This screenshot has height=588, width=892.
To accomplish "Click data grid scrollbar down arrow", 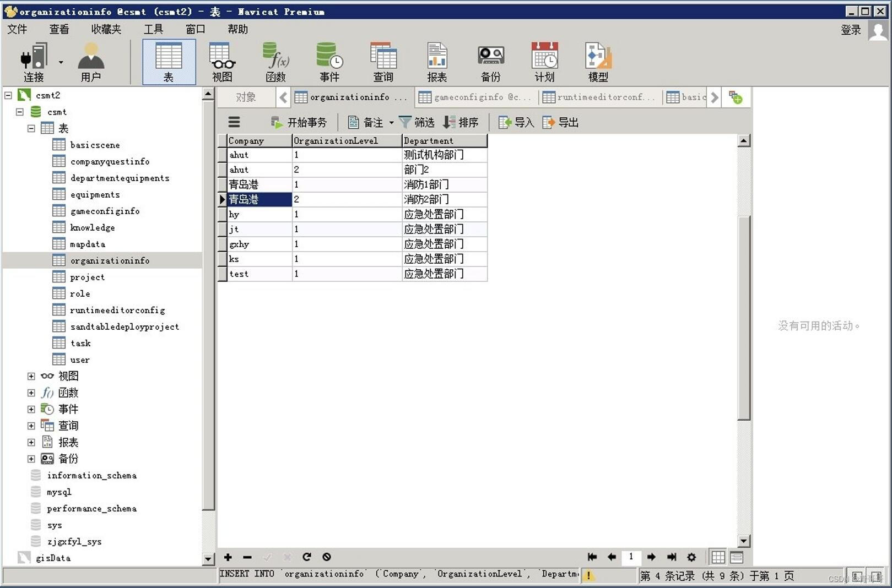I will (x=744, y=541).
